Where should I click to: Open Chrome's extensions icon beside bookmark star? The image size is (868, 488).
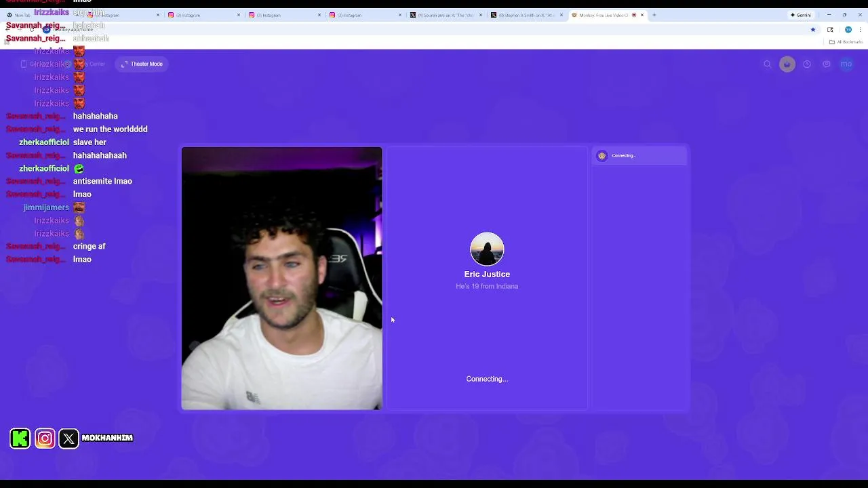(830, 30)
